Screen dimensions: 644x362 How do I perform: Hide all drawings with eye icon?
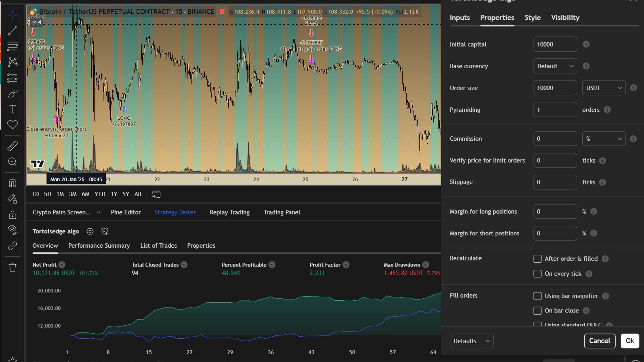13,230
